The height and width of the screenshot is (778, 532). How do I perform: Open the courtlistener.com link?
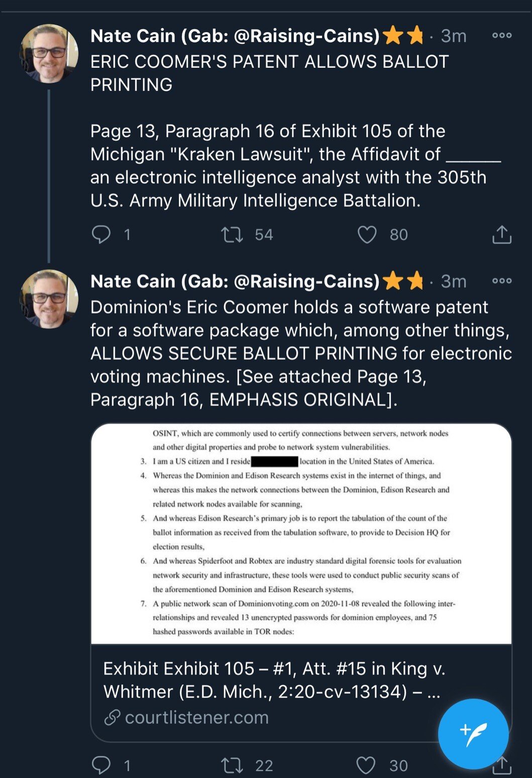coord(196,717)
